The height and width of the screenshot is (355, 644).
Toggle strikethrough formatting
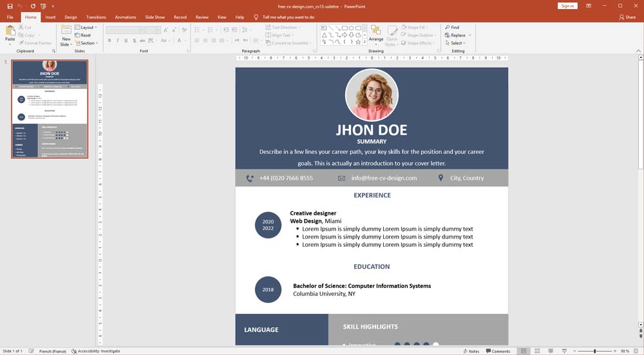coord(142,40)
